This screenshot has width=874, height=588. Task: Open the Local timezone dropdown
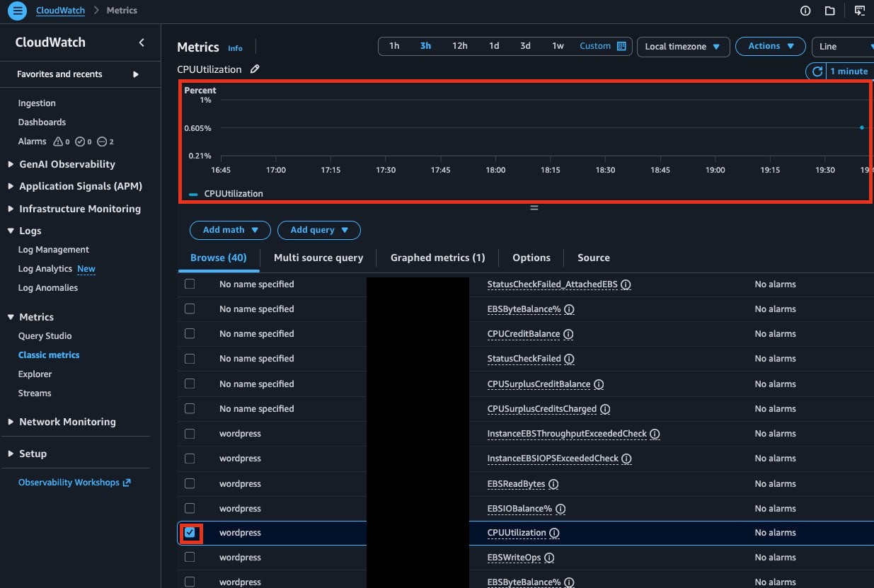683,47
